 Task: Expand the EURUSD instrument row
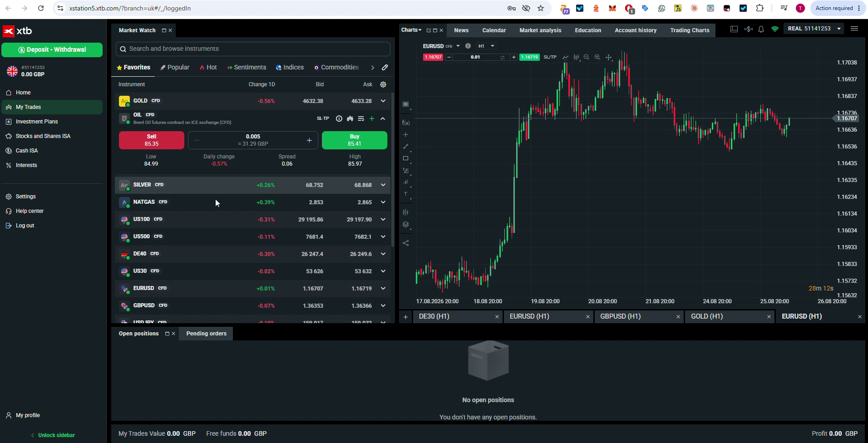pyautogui.click(x=383, y=288)
